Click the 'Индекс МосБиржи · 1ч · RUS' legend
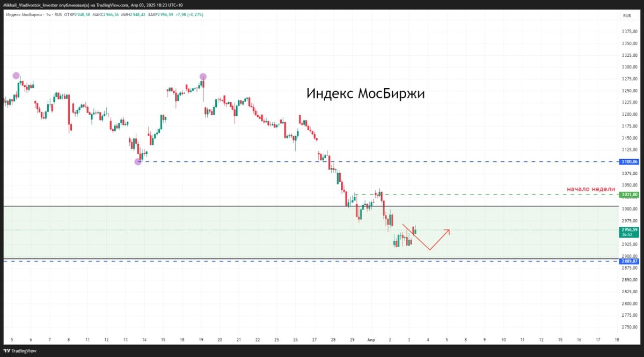Image resolution: width=644 pixels, height=357 pixels. (34, 15)
